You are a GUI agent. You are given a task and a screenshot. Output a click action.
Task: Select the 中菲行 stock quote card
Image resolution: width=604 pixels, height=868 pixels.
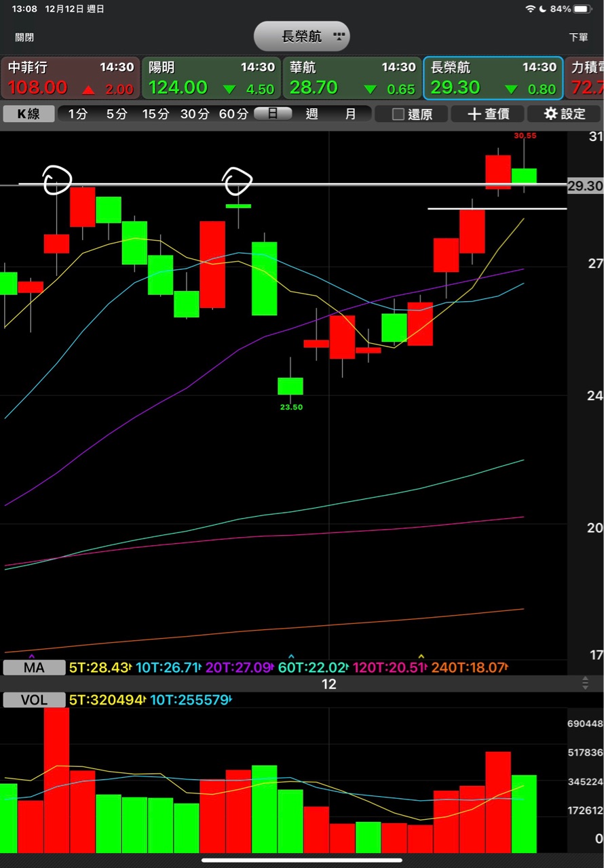tap(70, 78)
